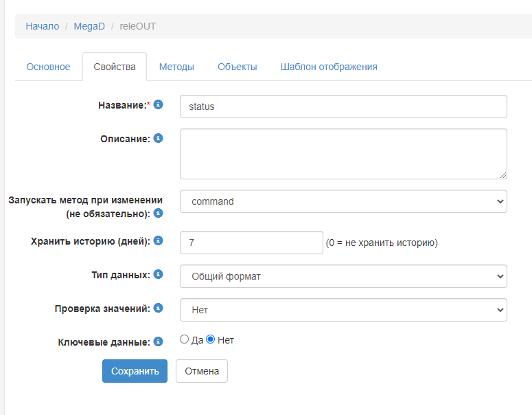This screenshot has height=415, width=532.
Task: Switch to the Основное tab
Action: pos(48,67)
